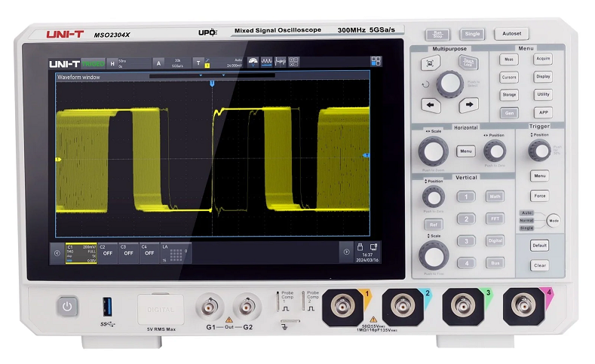The width and height of the screenshot is (595, 364).
Task: Open the math operators calculator icon
Action: point(293,62)
